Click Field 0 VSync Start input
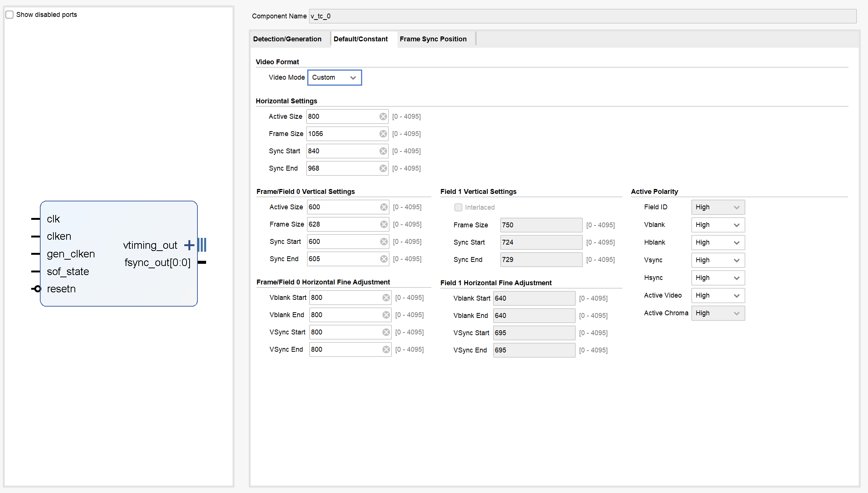Screen dimensions: 868x493 (350, 332)
